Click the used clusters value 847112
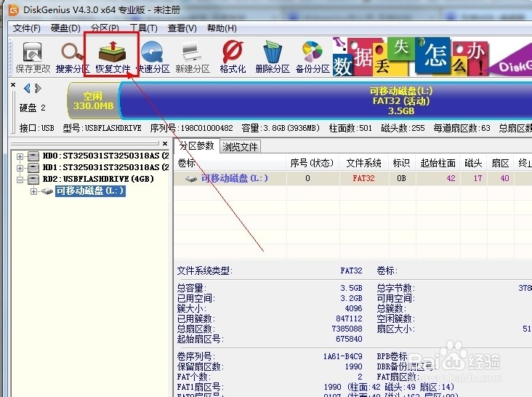This screenshot has height=397, width=532. (349, 318)
